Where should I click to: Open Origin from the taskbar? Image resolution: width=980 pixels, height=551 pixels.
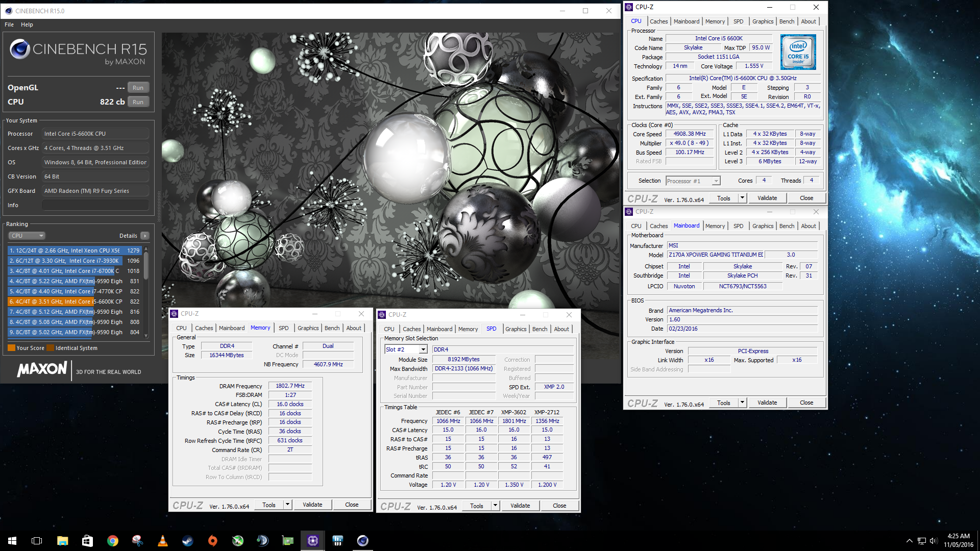pyautogui.click(x=212, y=541)
